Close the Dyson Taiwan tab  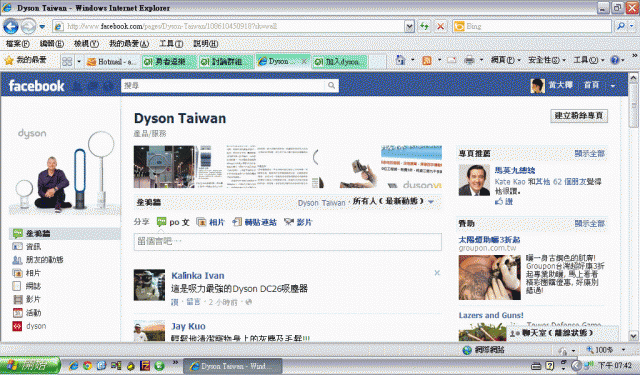coord(304,61)
